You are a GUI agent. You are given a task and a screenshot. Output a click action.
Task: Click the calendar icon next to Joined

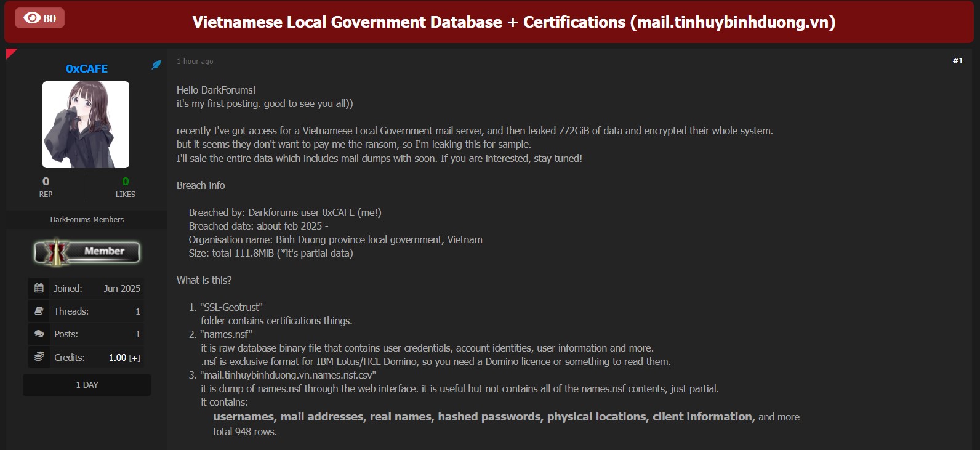[39, 288]
